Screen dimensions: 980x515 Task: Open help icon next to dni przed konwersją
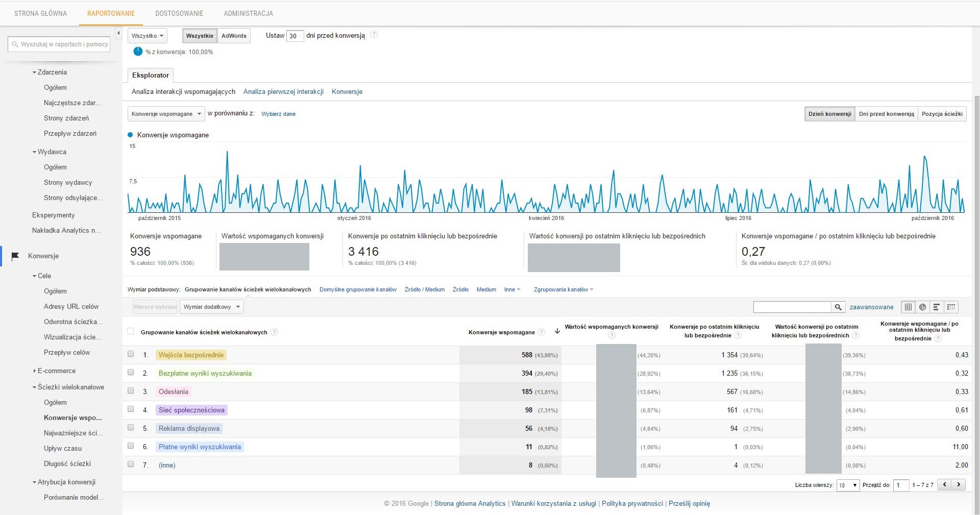click(x=374, y=35)
